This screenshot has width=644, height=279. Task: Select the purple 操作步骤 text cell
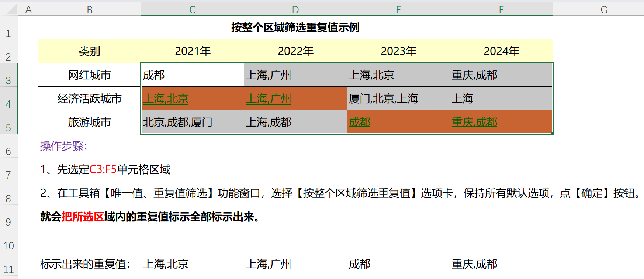63,146
